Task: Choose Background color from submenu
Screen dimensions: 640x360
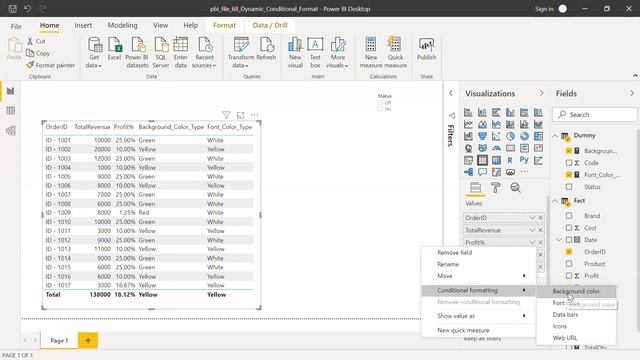Action: pyautogui.click(x=576, y=291)
